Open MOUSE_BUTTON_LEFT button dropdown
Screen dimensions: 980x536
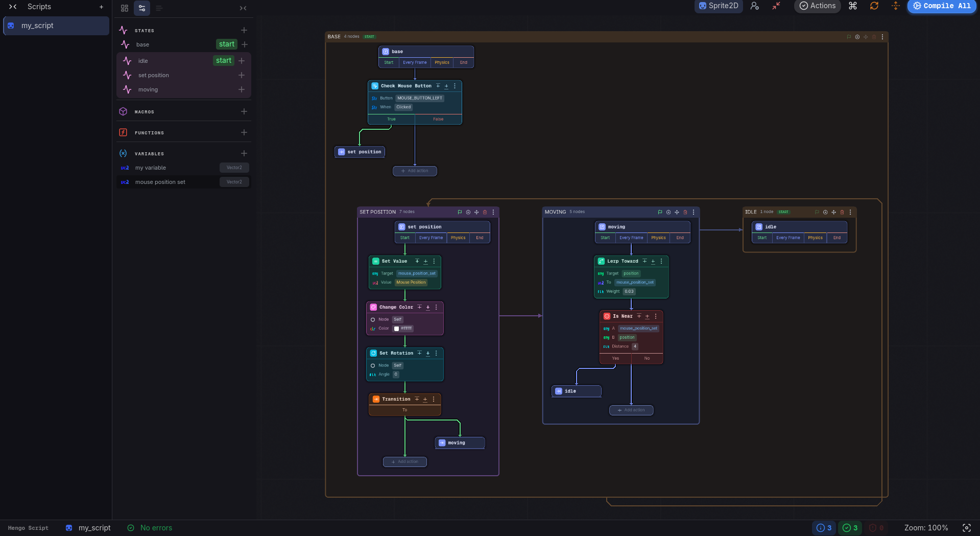point(420,98)
